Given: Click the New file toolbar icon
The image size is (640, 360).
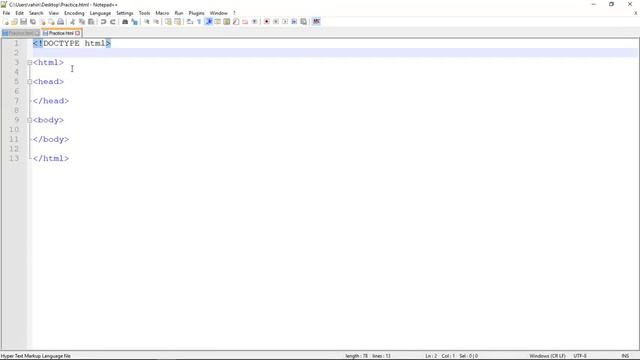Looking at the screenshot, I should click(x=6, y=22).
